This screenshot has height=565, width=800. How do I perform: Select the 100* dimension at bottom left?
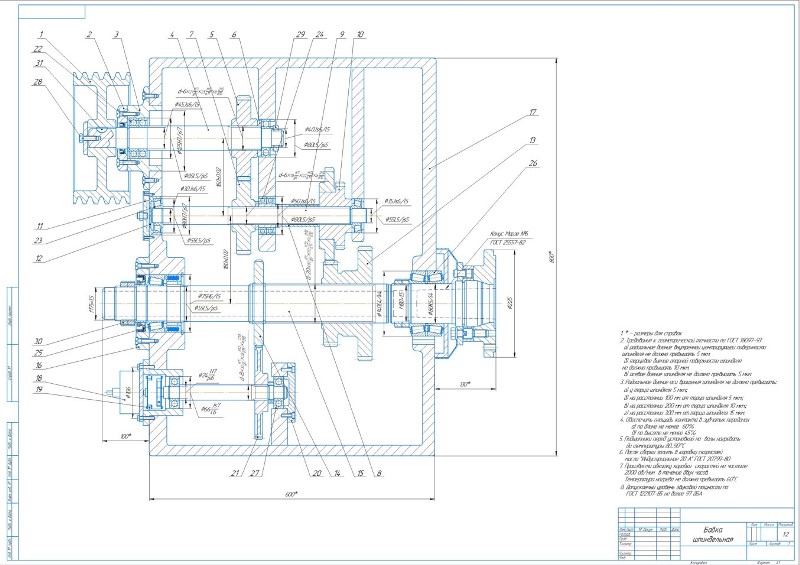pos(126,436)
